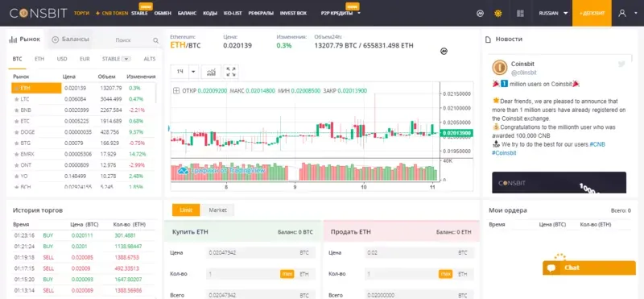The width and height of the screenshot is (644, 299).
Task: Favorite LTC with its star icon
Action: [16, 99]
